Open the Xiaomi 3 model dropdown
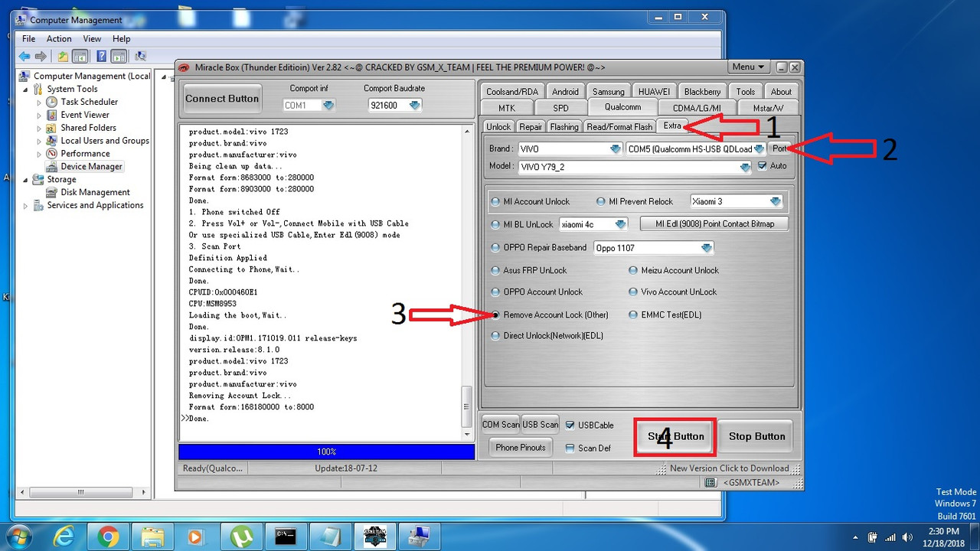 click(x=776, y=202)
